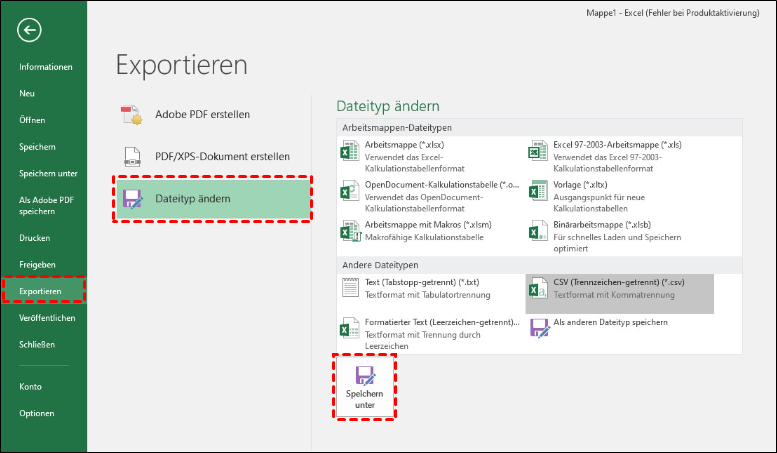Click the Formatierter Text (Leerzeichen-getrennt) icon

tap(350, 328)
